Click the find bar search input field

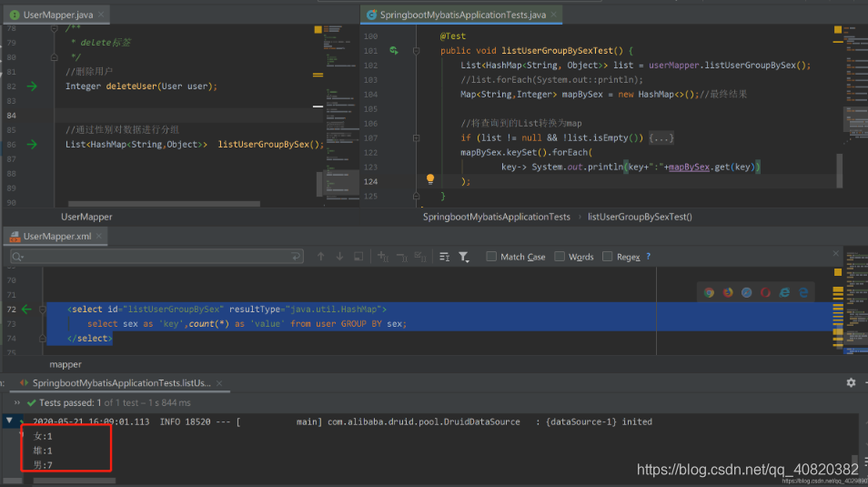tap(156, 257)
